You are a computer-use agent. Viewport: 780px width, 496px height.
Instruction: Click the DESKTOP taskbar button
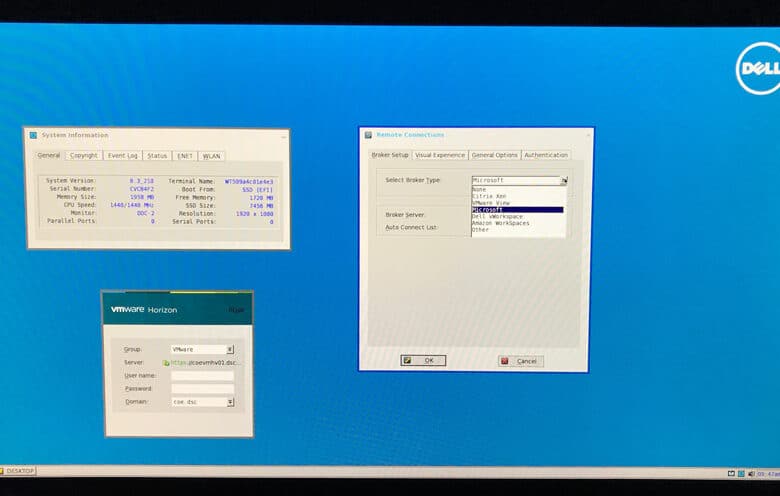pos(18,471)
